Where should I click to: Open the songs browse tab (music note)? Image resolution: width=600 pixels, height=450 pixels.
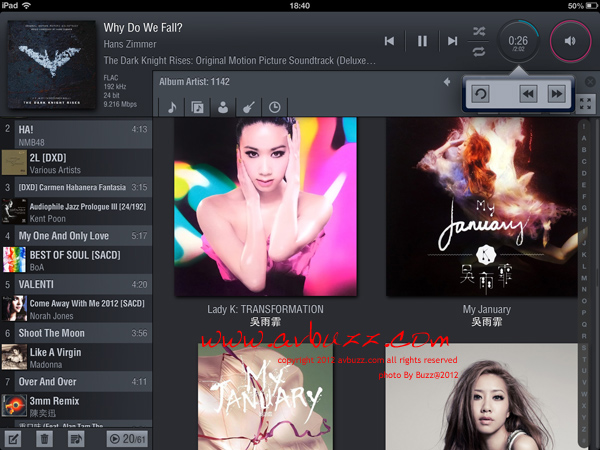click(x=172, y=106)
